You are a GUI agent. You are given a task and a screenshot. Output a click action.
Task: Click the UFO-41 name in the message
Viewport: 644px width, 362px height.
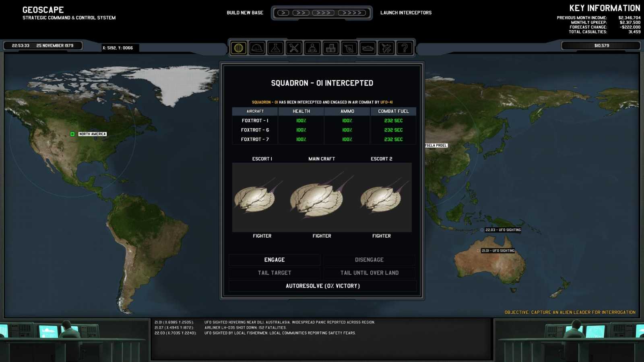[x=386, y=102]
